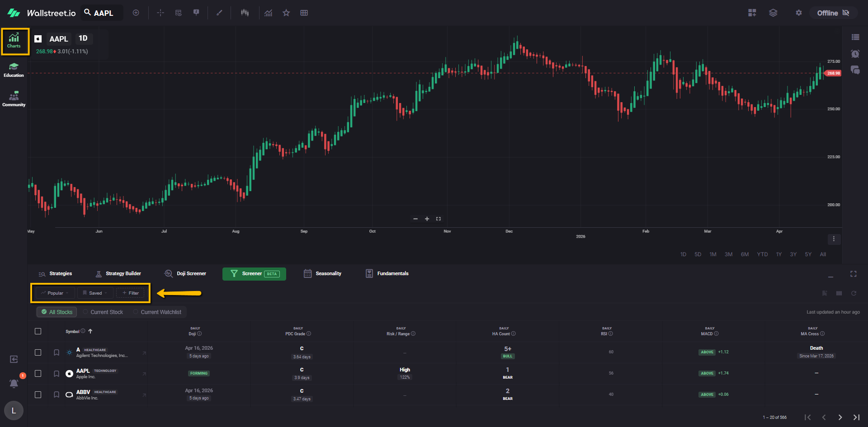Open the settings gear icon
This screenshot has height=427, width=868.
click(799, 13)
